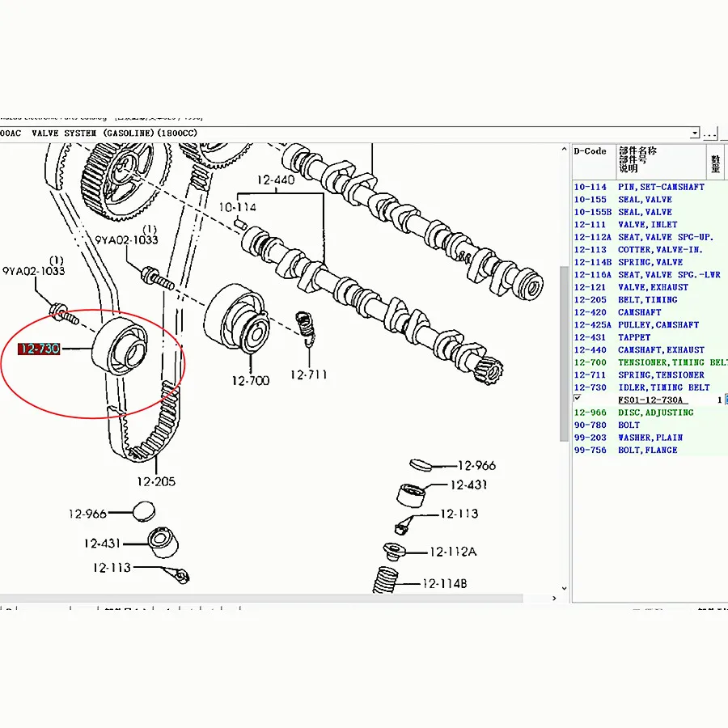Screen dimensions: 728x728
Task: Open the VALVE SYSTEM (GASOLINE) section dropdown
Action: [x=695, y=133]
